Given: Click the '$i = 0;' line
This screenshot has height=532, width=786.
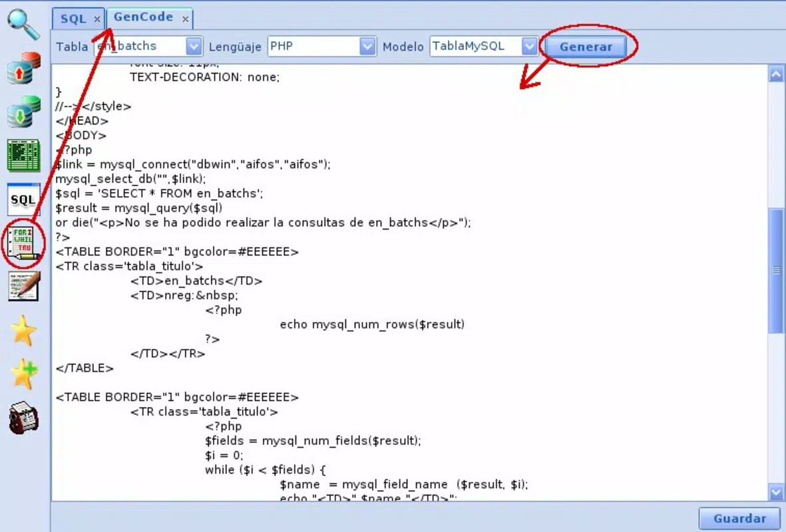Looking at the screenshot, I should point(224,455).
